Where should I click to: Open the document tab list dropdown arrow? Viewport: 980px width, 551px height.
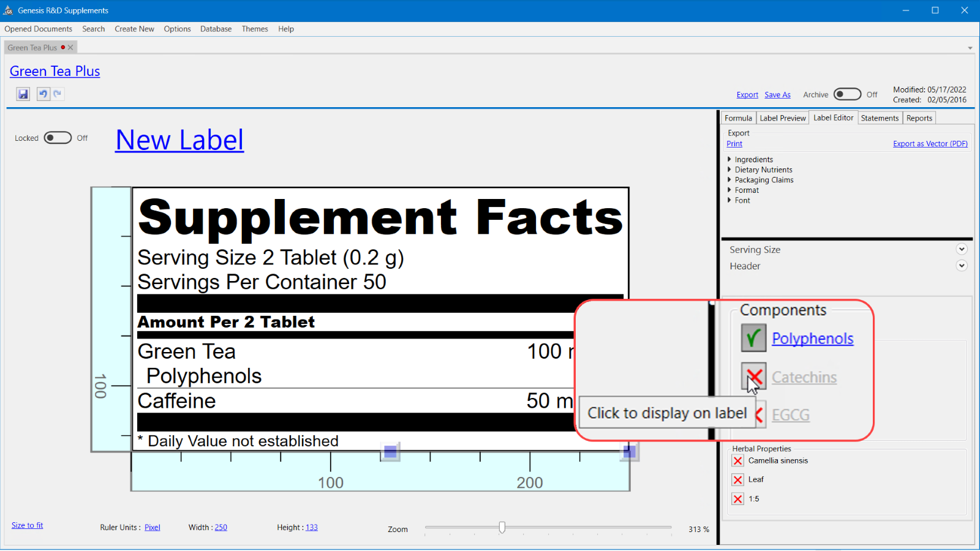[x=970, y=48]
